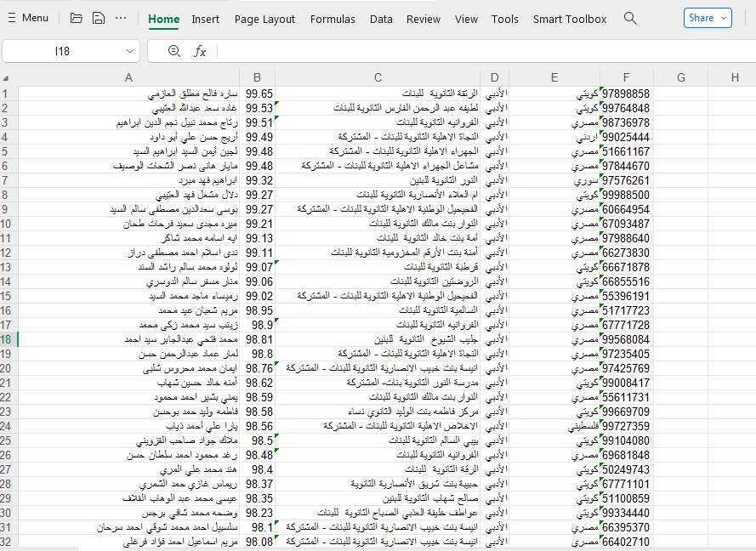
Task: Switch to the Insert tab
Action: (205, 19)
